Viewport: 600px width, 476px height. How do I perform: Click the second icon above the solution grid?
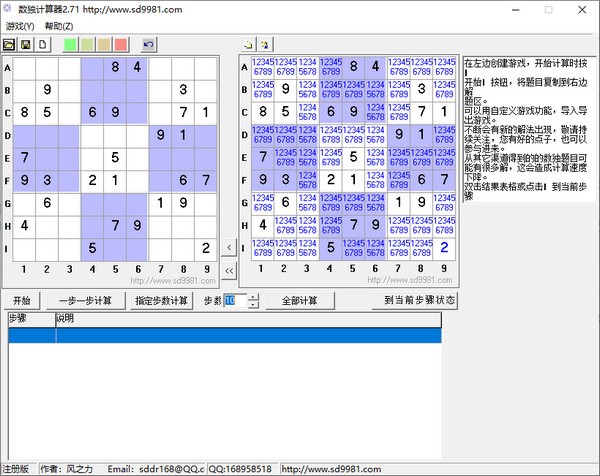click(265, 45)
